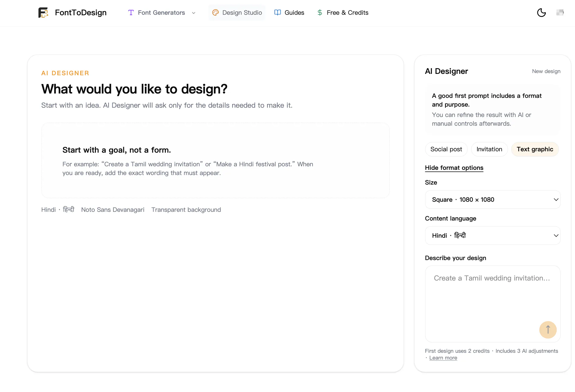Select the Text graphic format
Image resolution: width=575 pixels, height=392 pixels.
coord(535,149)
